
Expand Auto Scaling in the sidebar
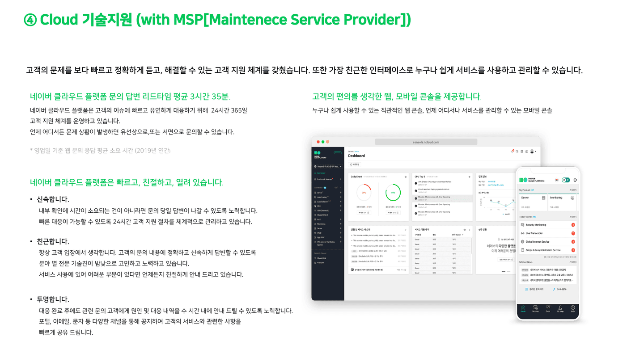tap(340, 197)
